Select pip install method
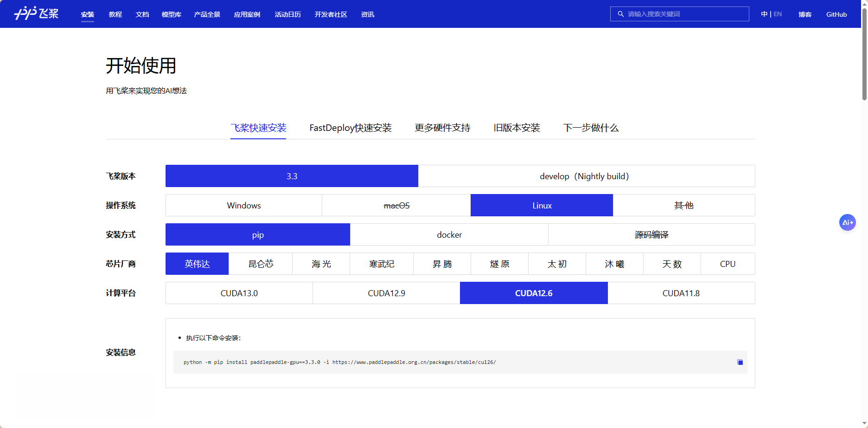This screenshot has height=428, width=868. tap(258, 234)
